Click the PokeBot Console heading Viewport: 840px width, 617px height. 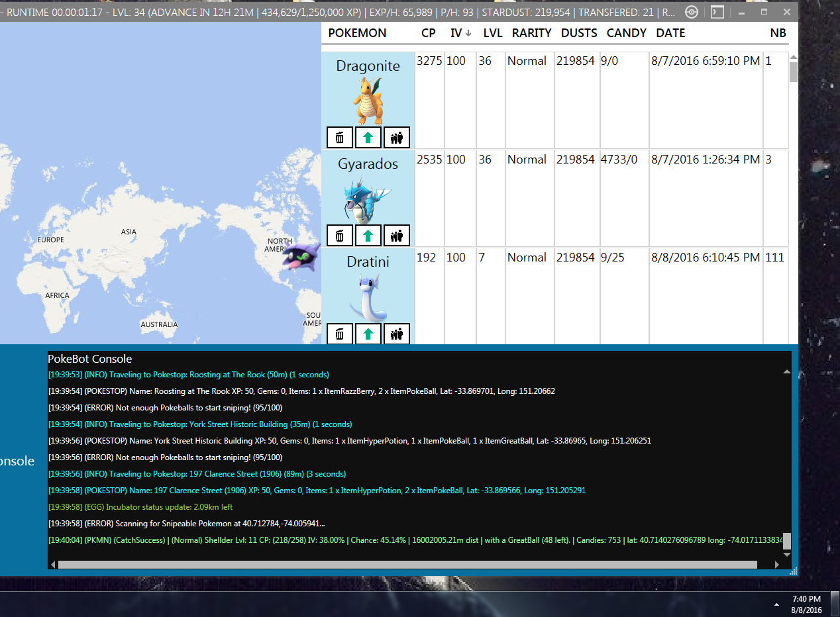tap(90, 359)
